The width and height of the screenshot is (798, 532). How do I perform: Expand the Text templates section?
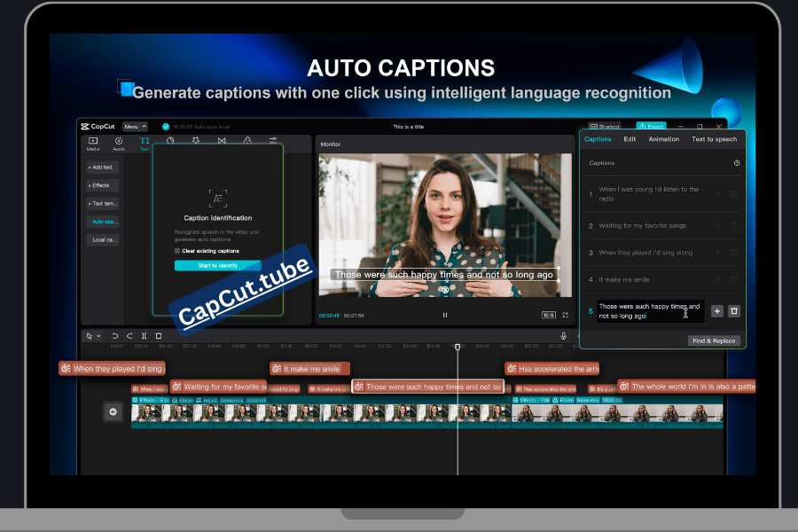102,204
